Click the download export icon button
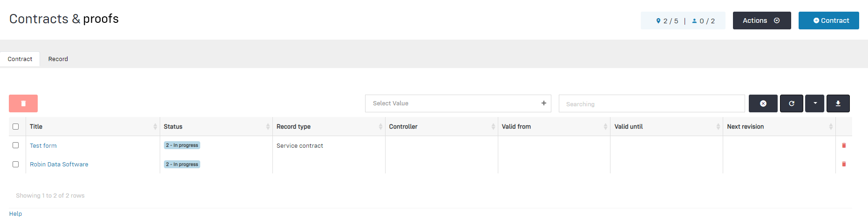This screenshot has height=220, width=868. 838,103
